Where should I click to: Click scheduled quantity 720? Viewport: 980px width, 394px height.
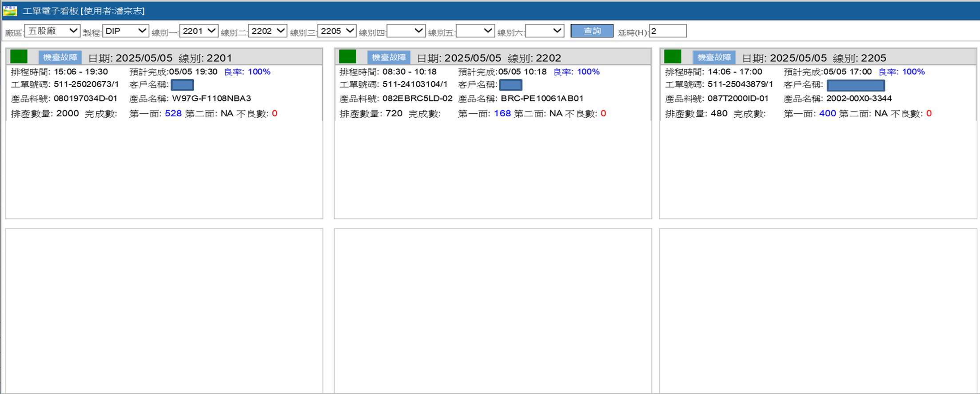click(394, 114)
